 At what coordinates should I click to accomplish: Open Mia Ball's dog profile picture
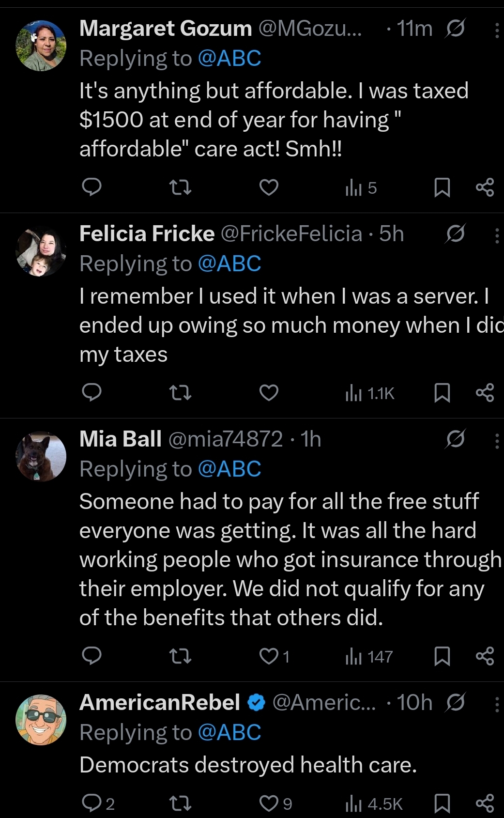pos(41,456)
